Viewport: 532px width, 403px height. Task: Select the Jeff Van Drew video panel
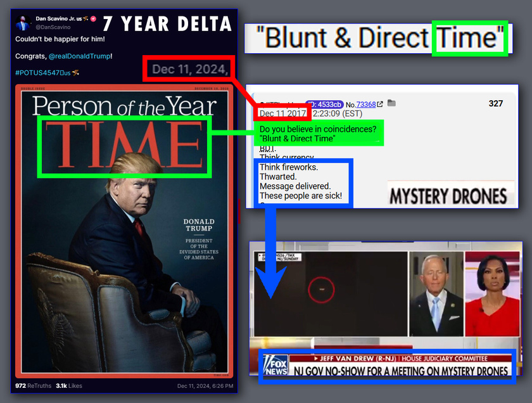coord(436,294)
